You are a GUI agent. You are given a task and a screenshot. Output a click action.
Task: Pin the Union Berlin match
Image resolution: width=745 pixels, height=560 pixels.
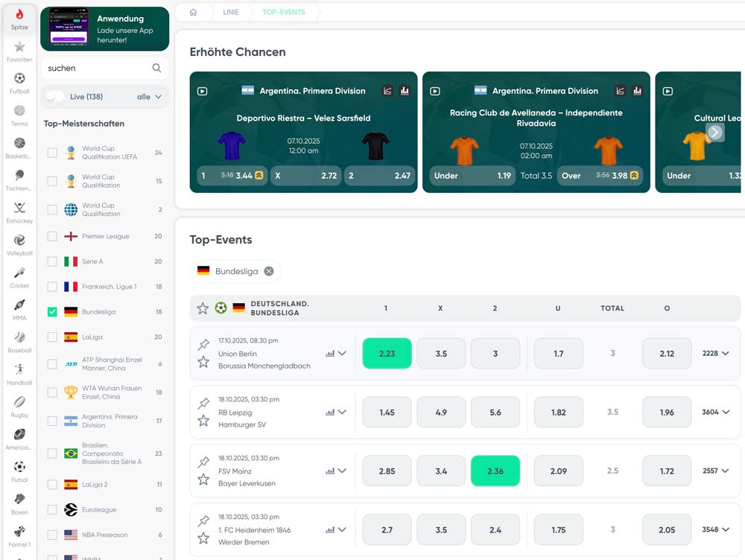pyautogui.click(x=203, y=345)
